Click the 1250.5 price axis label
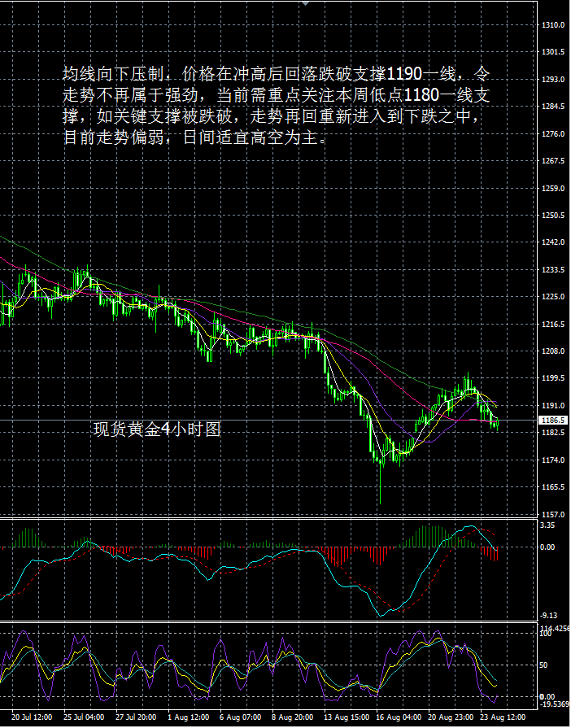 (553, 215)
